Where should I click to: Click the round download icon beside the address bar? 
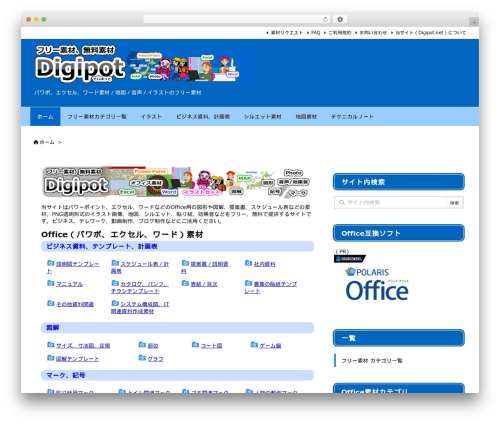tap(340, 20)
